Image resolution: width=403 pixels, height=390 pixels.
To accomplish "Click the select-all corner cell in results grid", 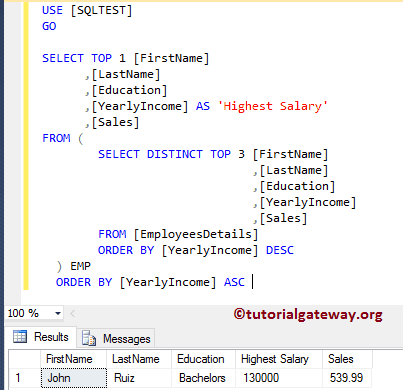I will [x=24, y=359].
